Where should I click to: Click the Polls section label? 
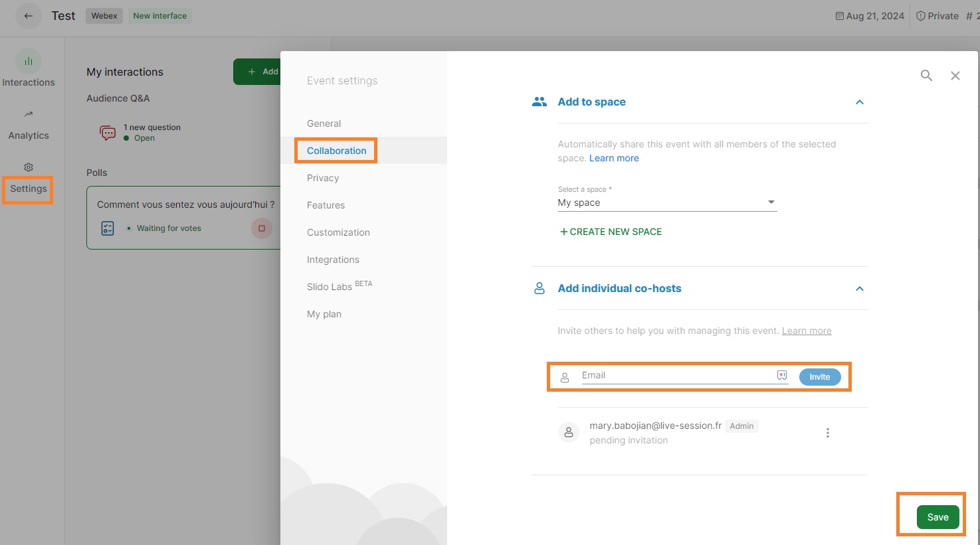[x=97, y=173]
